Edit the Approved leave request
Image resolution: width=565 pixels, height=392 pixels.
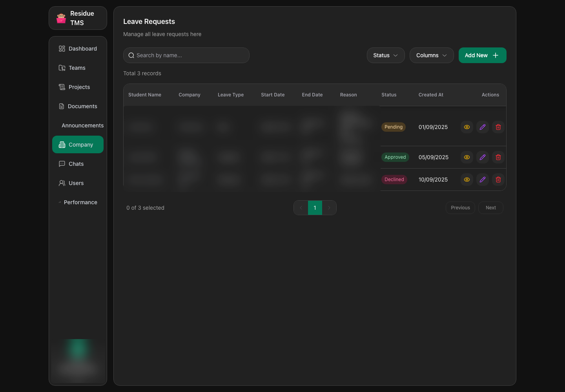click(483, 157)
